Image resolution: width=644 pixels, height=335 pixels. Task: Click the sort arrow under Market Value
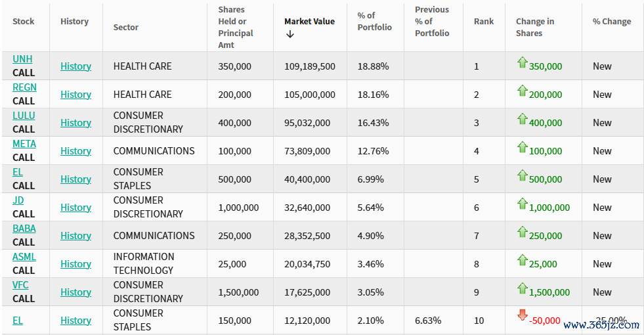(x=290, y=34)
